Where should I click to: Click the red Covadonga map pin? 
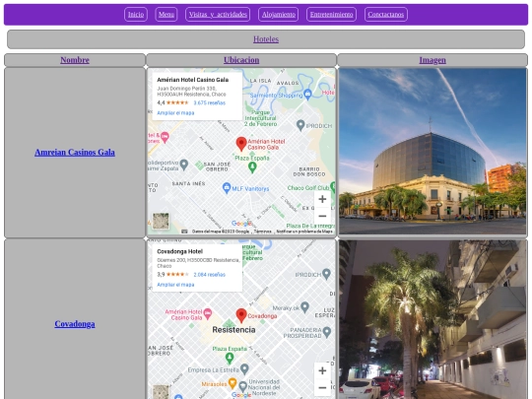pyautogui.click(x=241, y=315)
